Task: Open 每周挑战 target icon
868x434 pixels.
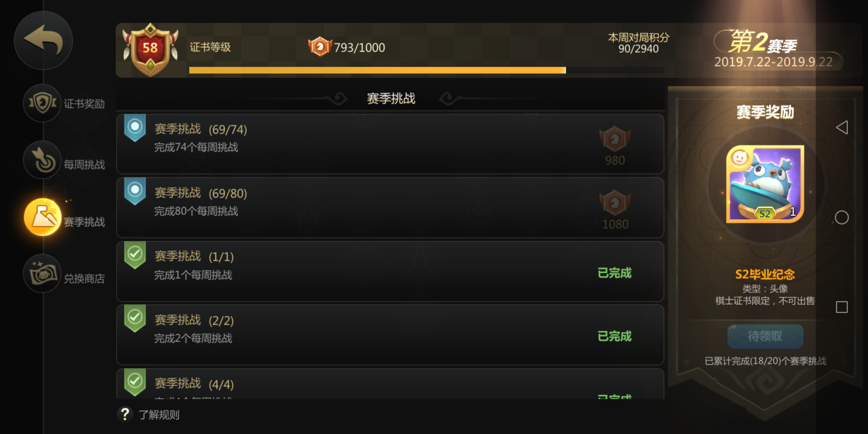Action: [x=42, y=160]
